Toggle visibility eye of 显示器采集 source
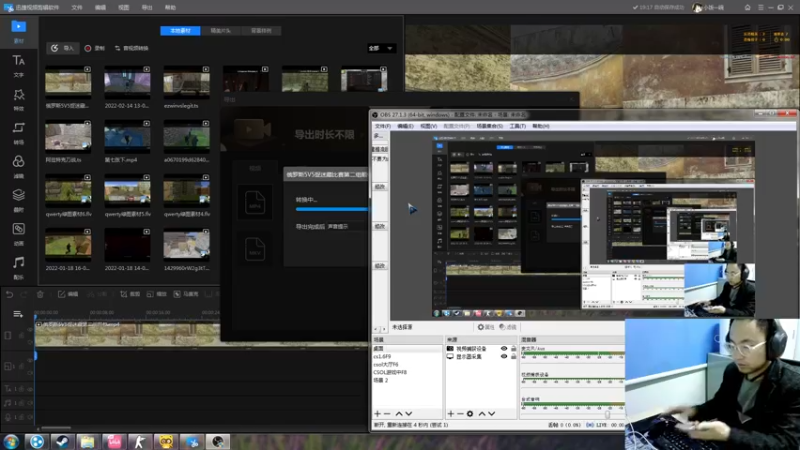 point(504,357)
